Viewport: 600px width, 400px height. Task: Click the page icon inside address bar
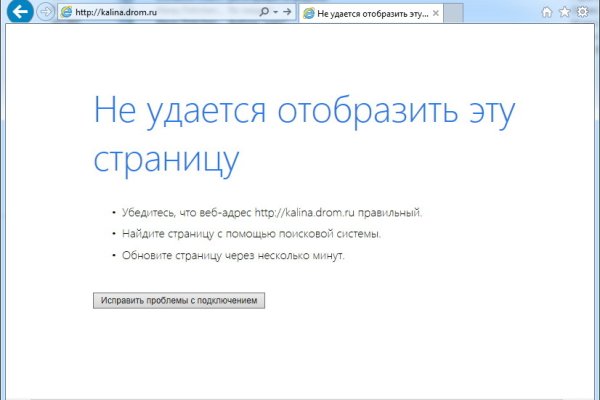coord(66,12)
